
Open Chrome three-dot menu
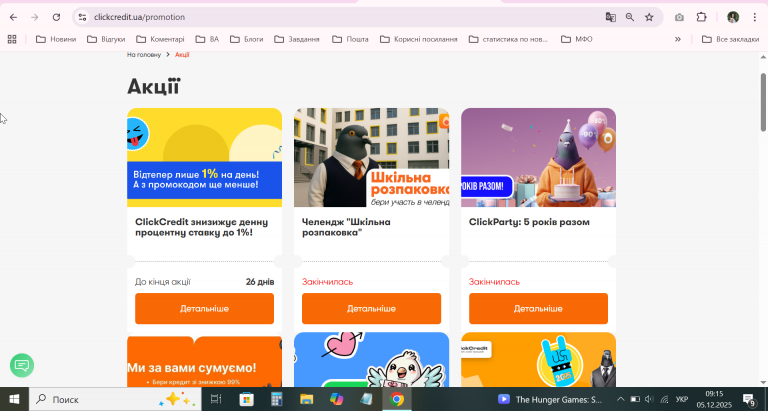tap(755, 17)
